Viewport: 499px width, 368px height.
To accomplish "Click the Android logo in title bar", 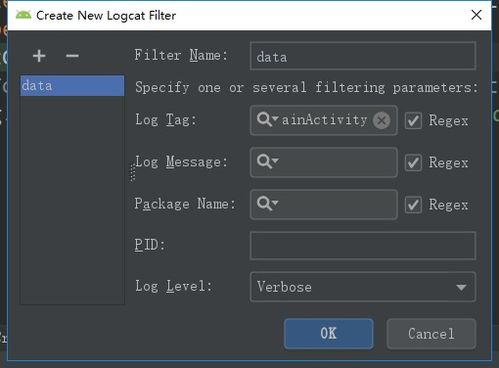I will tap(23, 15).
